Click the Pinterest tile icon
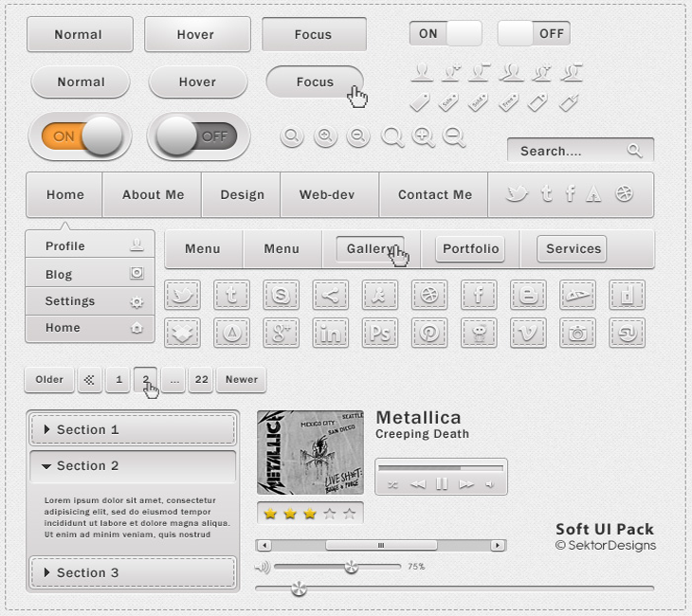 [429, 333]
